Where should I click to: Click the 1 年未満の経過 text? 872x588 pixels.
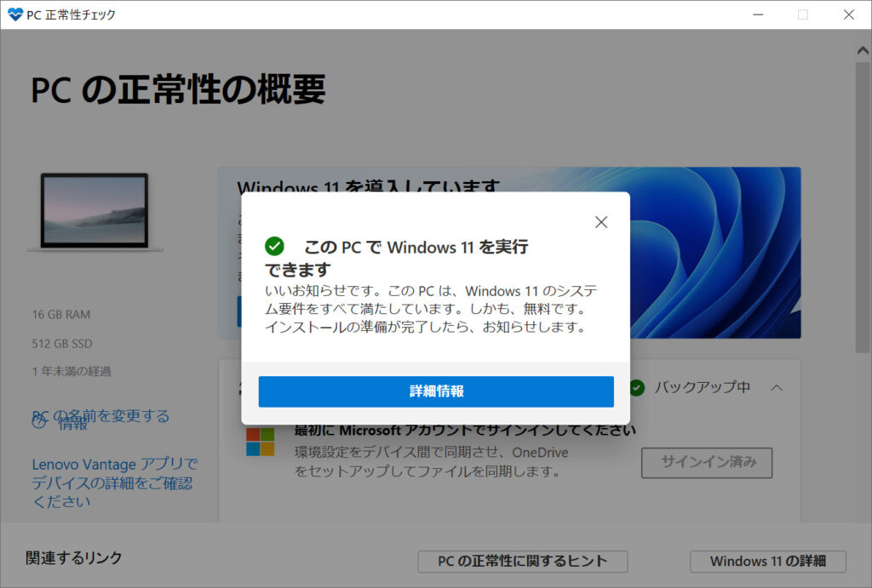[x=72, y=371]
